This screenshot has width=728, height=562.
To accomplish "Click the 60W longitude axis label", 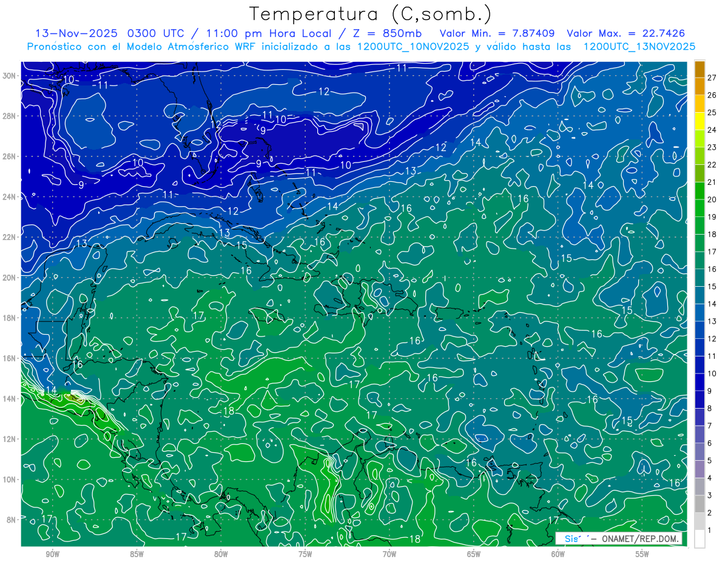I will pyautogui.click(x=558, y=554).
